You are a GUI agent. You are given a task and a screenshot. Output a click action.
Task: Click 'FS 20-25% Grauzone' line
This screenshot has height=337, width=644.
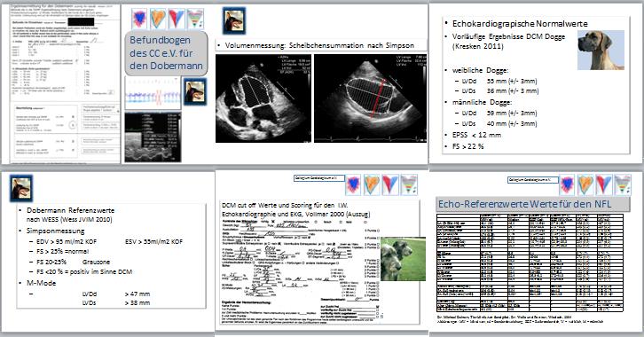73,262
